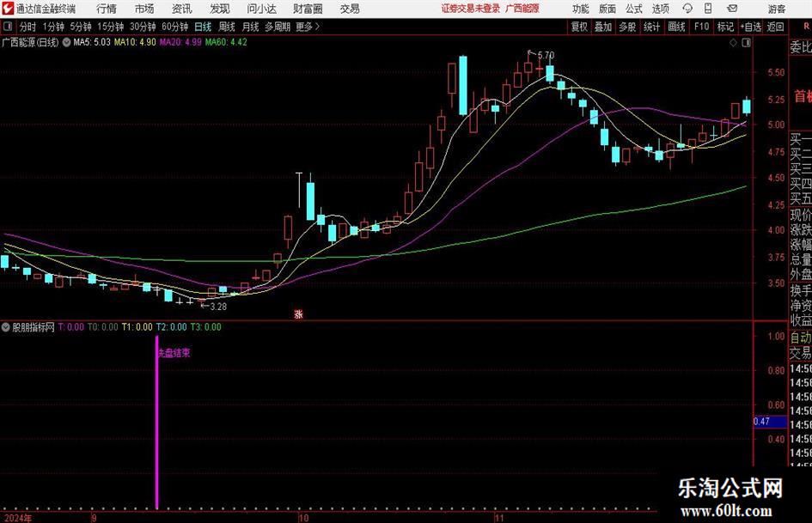
Task: Click the 3.28 low price label
Action: click(x=218, y=307)
